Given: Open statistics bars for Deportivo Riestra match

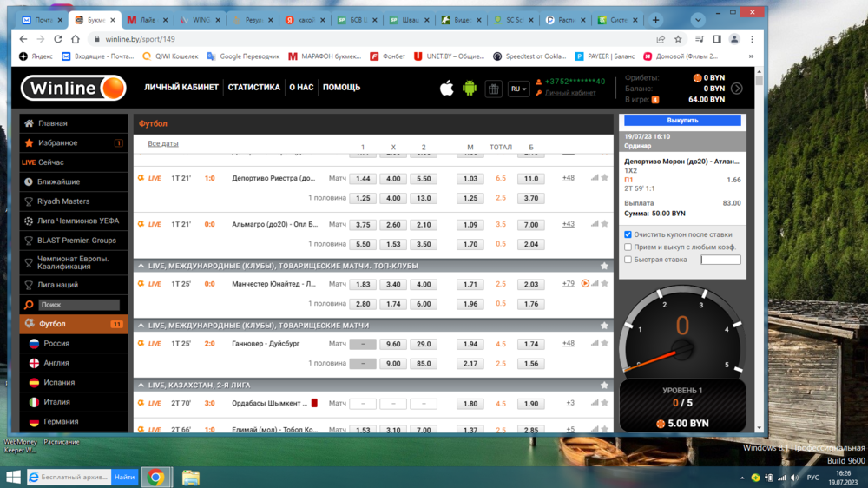Looking at the screenshot, I should point(595,178).
